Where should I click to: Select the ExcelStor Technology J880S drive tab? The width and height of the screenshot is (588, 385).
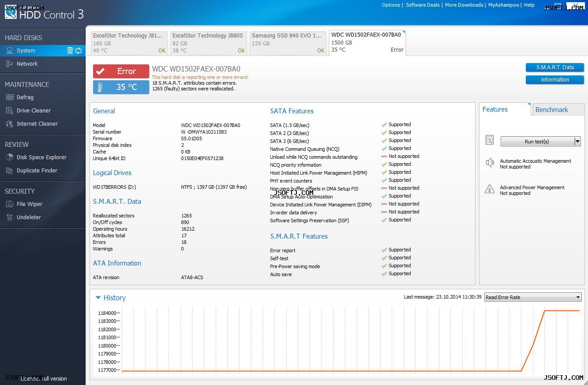point(209,43)
